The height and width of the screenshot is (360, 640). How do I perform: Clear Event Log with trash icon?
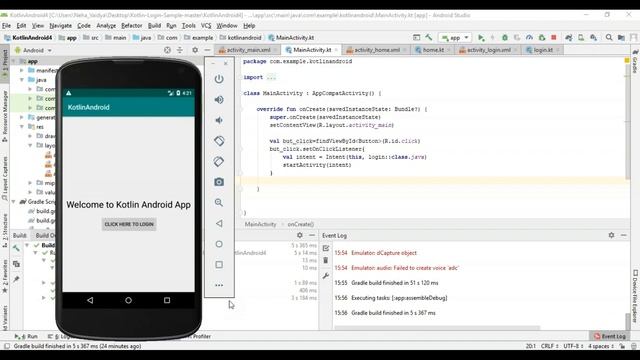(x=326, y=260)
